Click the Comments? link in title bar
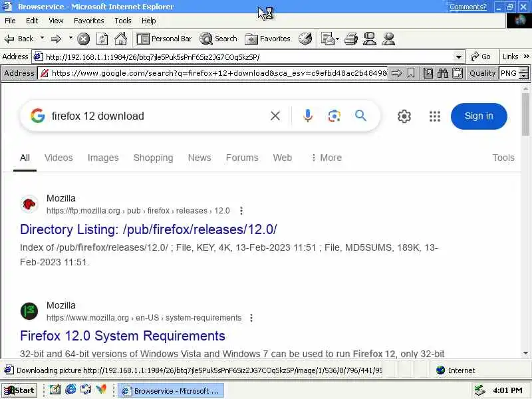This screenshot has width=532, height=399. click(468, 7)
